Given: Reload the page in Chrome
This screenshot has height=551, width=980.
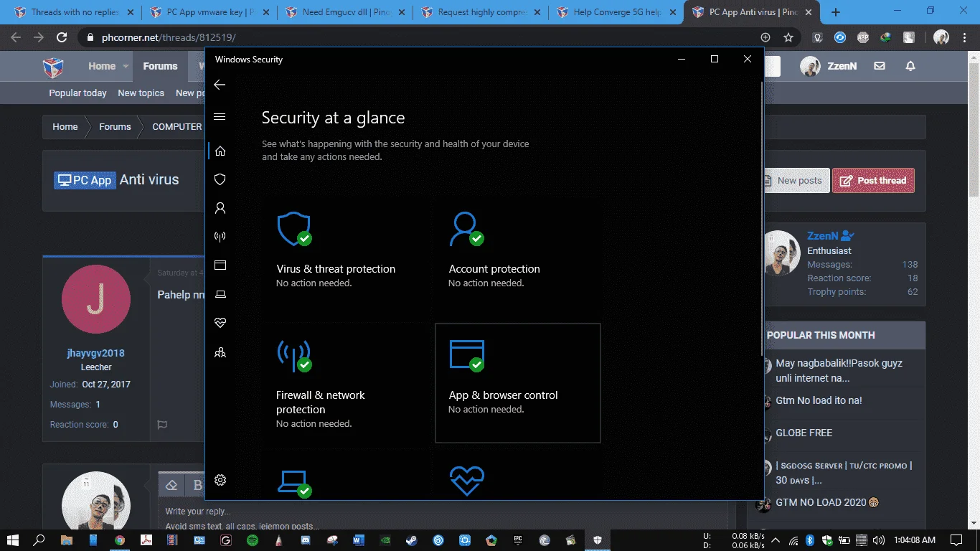Looking at the screenshot, I should pos(62,37).
